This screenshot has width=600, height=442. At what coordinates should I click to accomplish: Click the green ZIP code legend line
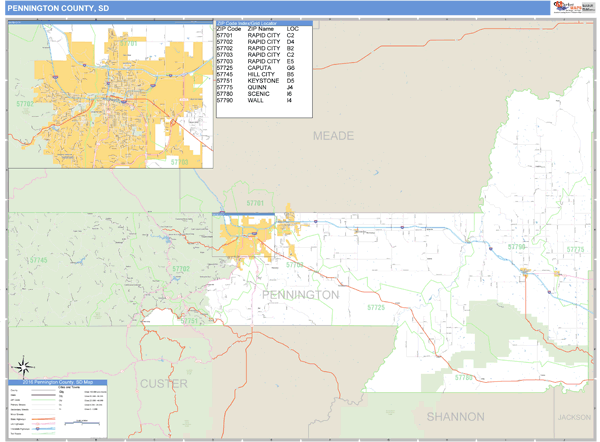coord(43,400)
